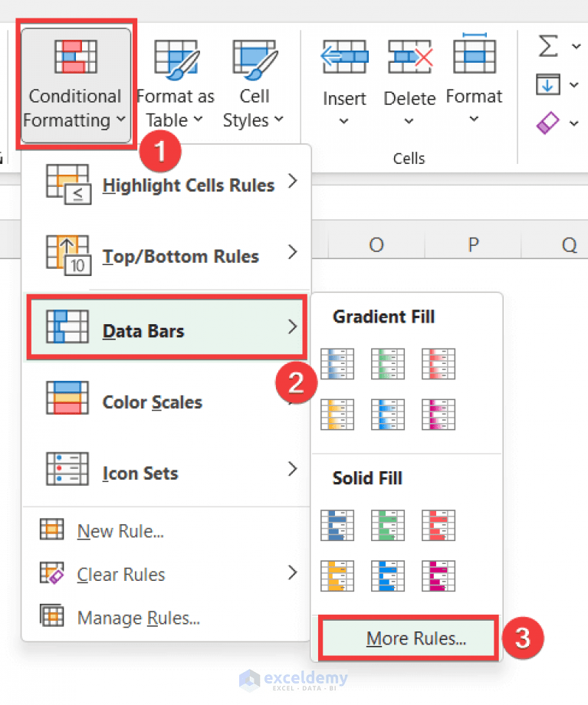
Task: Select the green Gradient Fill data bar
Action: click(x=387, y=363)
